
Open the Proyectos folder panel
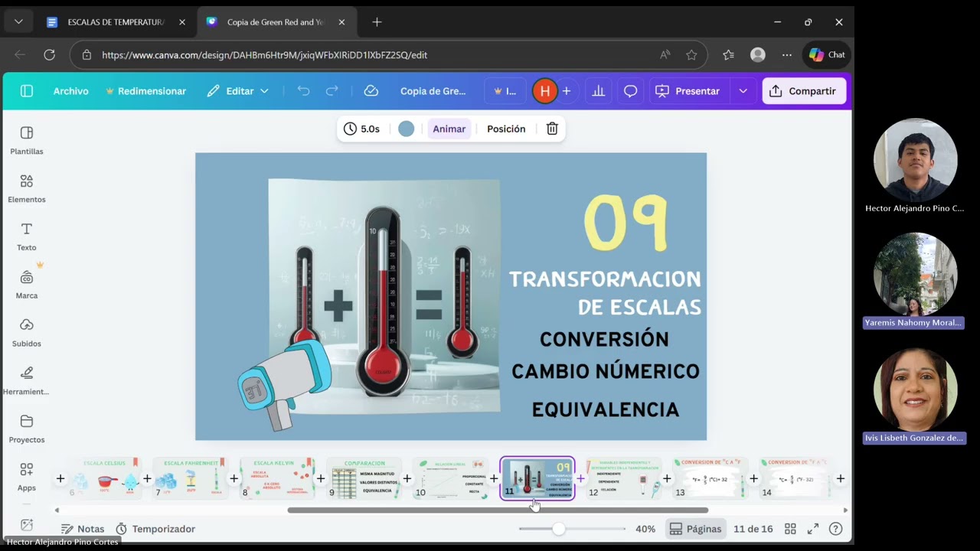click(x=27, y=429)
